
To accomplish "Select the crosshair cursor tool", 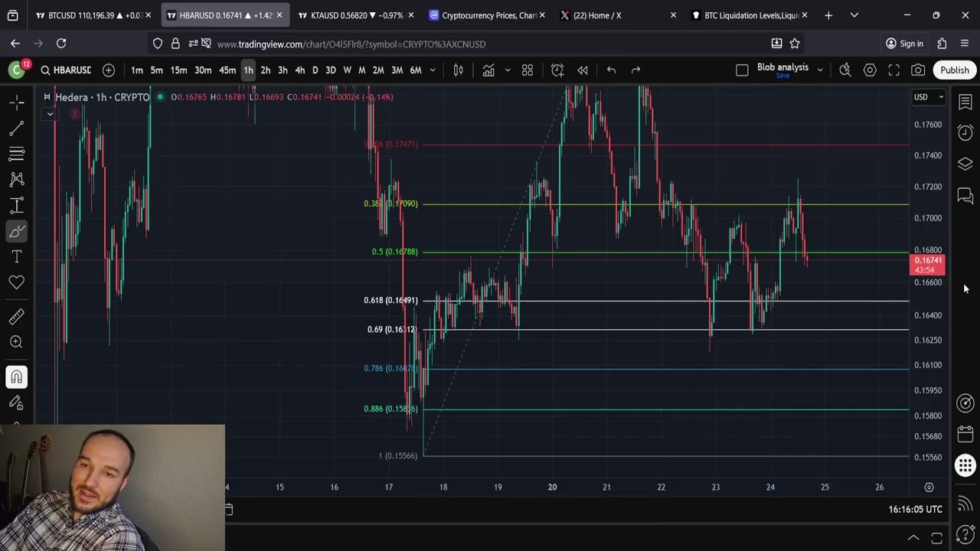I will [17, 103].
